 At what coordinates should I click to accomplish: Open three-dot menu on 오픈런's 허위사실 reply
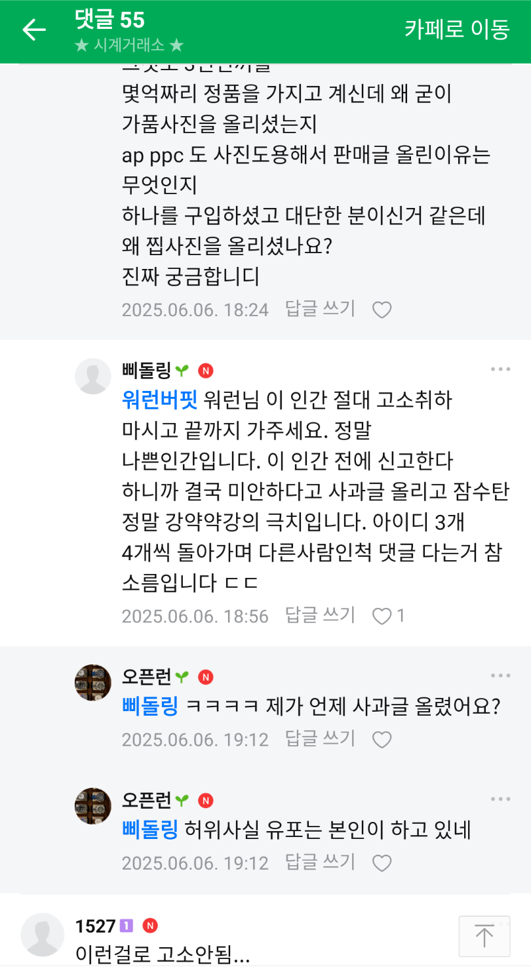(500, 799)
